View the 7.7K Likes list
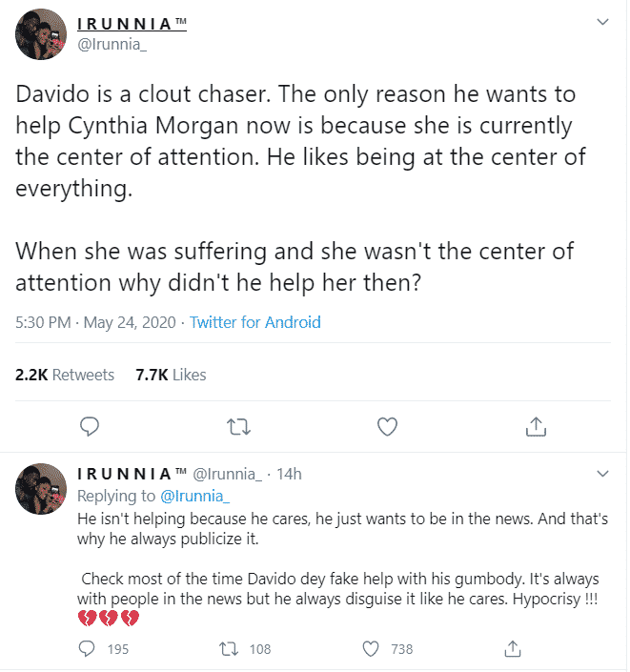 click(171, 375)
